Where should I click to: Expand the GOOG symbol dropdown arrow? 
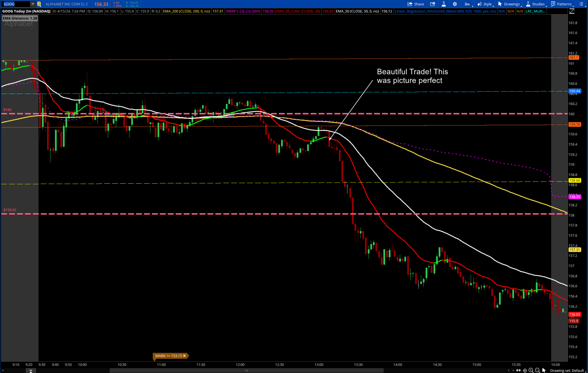[32, 4]
